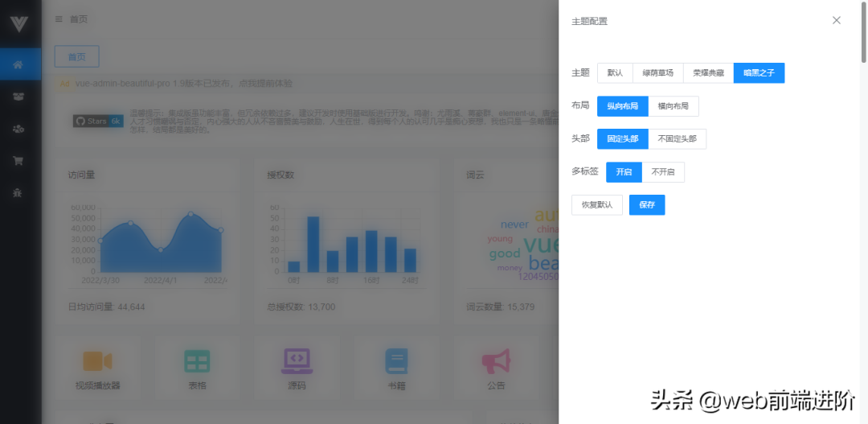
Task: Click the Vue logo in the sidebar
Action: (x=18, y=24)
